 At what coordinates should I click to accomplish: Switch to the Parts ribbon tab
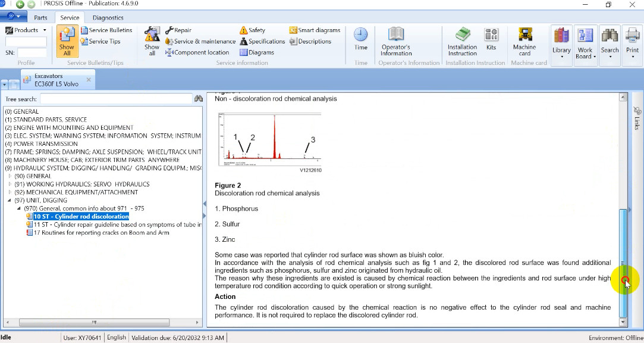40,18
